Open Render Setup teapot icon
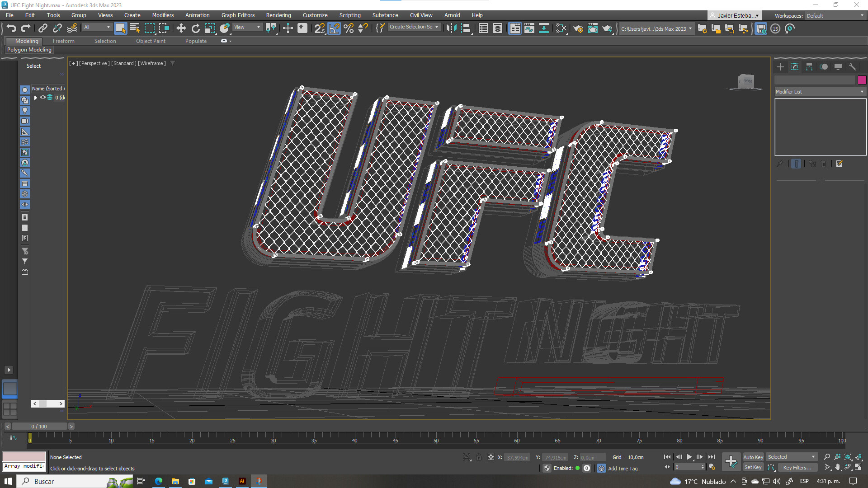Viewport: 868px width, 488px height. coord(578,28)
